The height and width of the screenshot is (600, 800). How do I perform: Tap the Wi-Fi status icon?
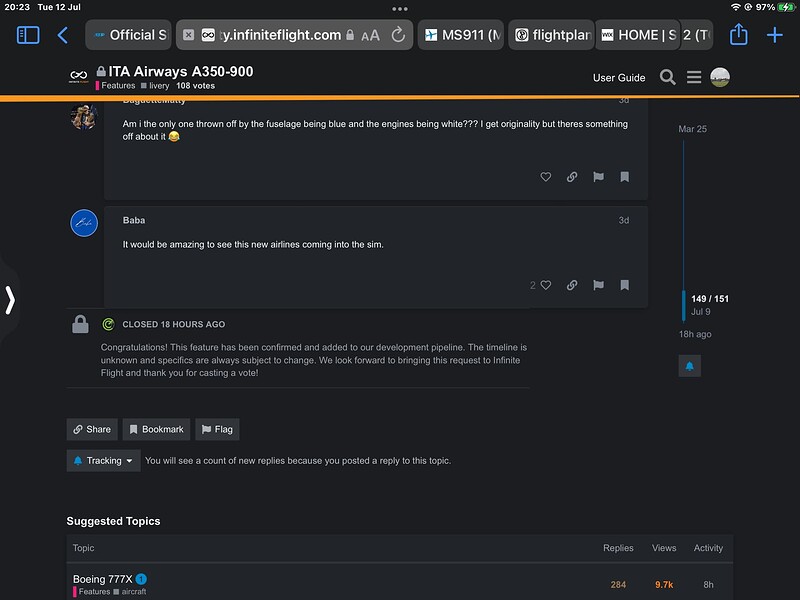(735, 7)
